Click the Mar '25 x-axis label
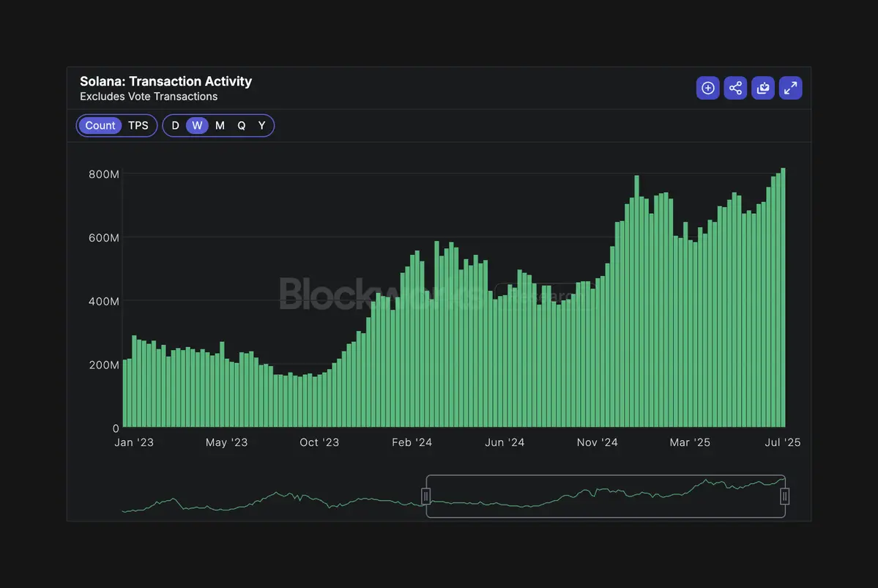Viewport: 878px width, 588px height. [690, 442]
